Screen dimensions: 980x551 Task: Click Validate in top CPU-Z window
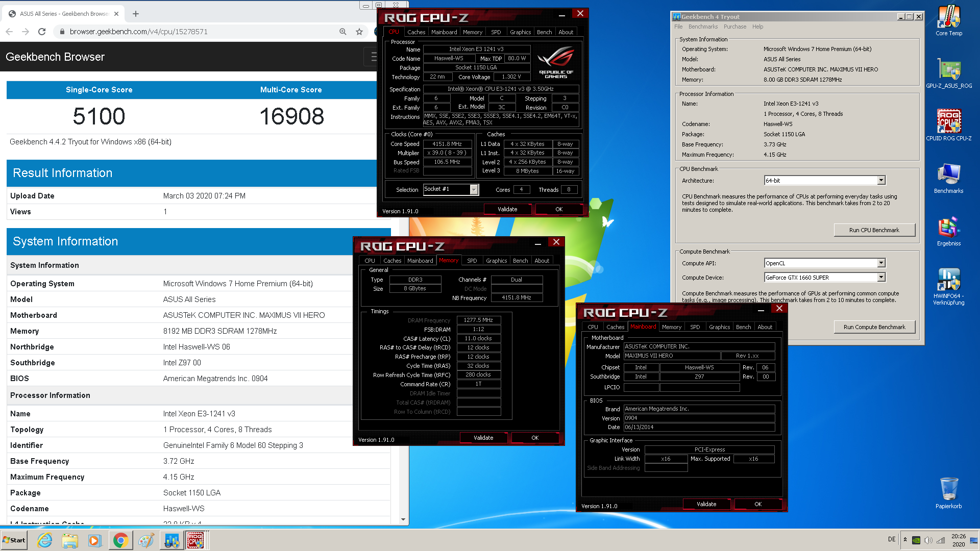[x=507, y=209]
